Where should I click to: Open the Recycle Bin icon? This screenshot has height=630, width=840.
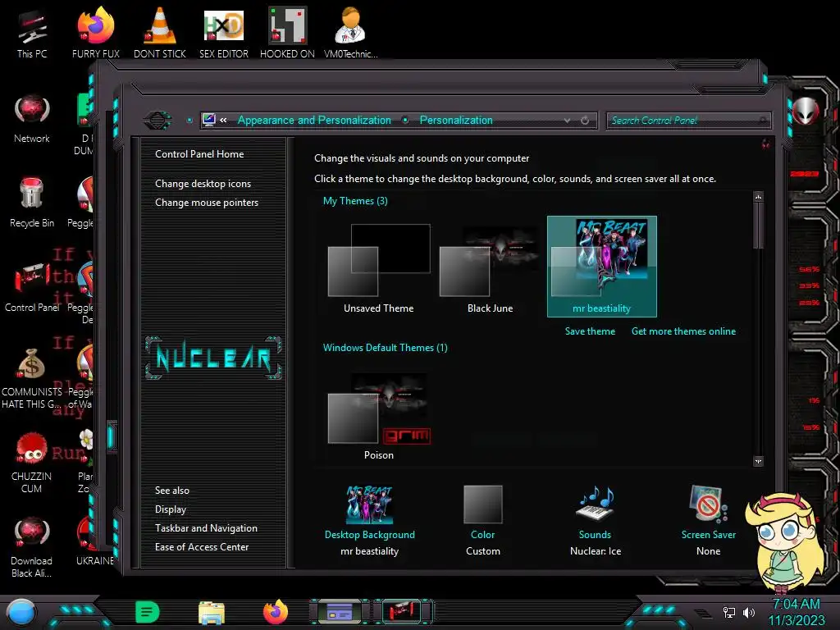point(32,203)
